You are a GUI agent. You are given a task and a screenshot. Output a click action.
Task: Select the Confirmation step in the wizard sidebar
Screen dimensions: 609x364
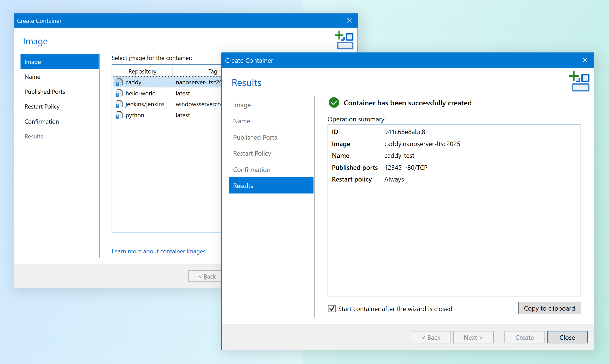pos(252,169)
